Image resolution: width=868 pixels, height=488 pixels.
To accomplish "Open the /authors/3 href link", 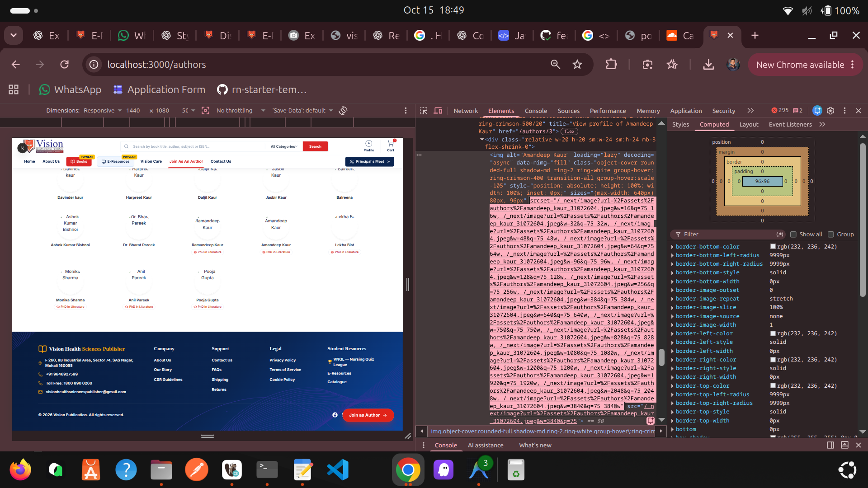I will point(535,131).
